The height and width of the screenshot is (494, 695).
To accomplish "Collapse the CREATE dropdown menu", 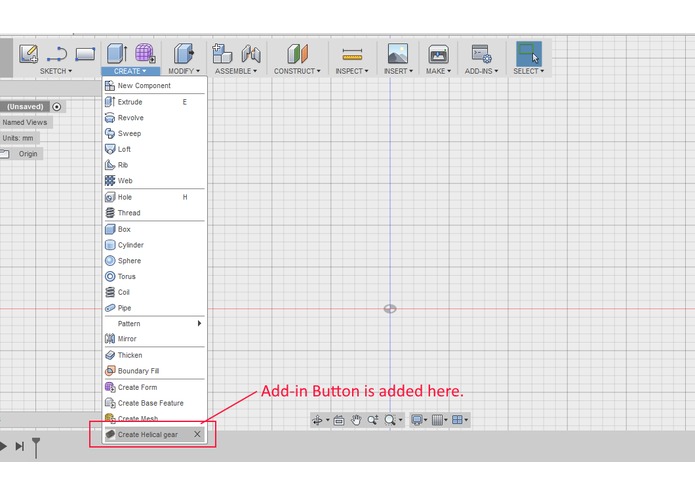I will (x=130, y=71).
